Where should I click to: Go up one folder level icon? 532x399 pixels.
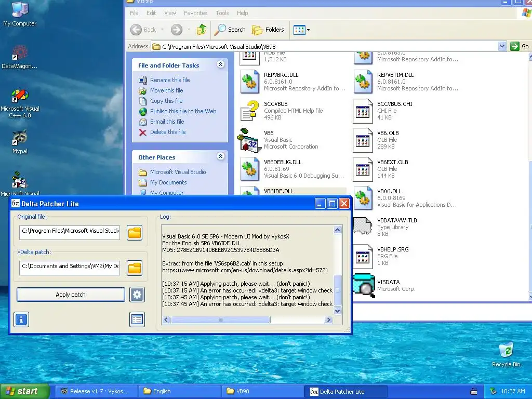pyautogui.click(x=202, y=30)
